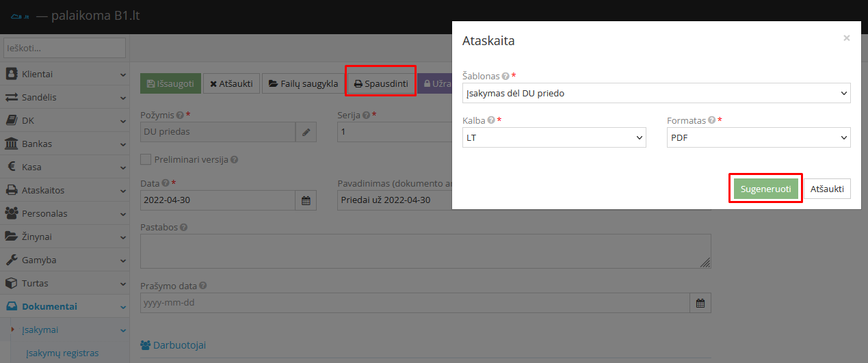
Task: Click the B1.lt logo in header
Action: tap(19, 15)
